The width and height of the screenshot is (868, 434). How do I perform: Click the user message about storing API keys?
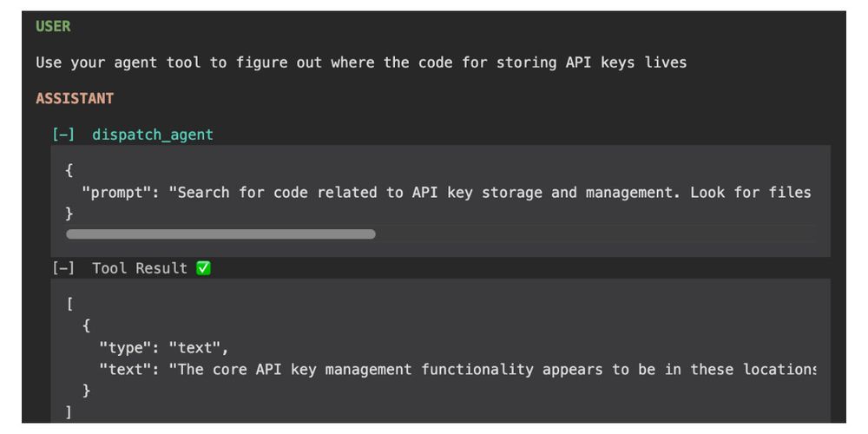[361, 62]
